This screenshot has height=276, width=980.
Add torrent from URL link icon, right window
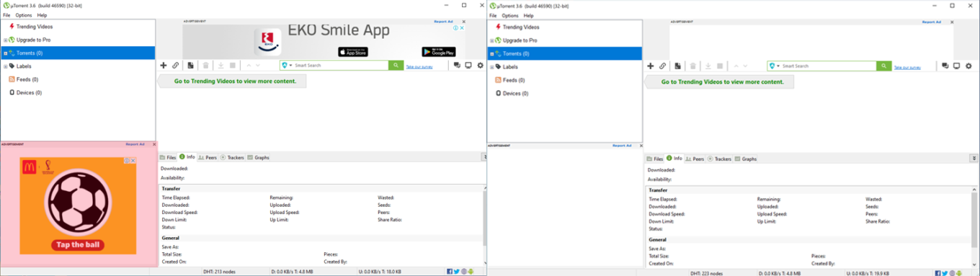663,66
